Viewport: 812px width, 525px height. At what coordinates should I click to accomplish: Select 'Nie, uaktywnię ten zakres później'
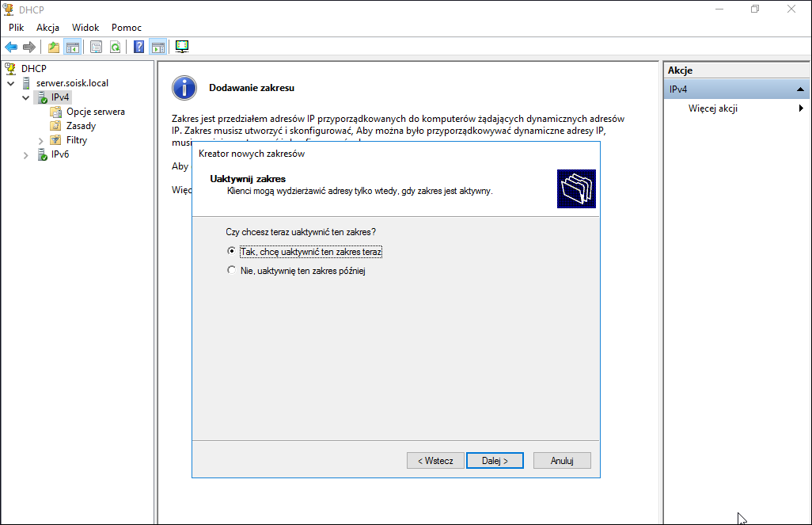pyautogui.click(x=296, y=271)
